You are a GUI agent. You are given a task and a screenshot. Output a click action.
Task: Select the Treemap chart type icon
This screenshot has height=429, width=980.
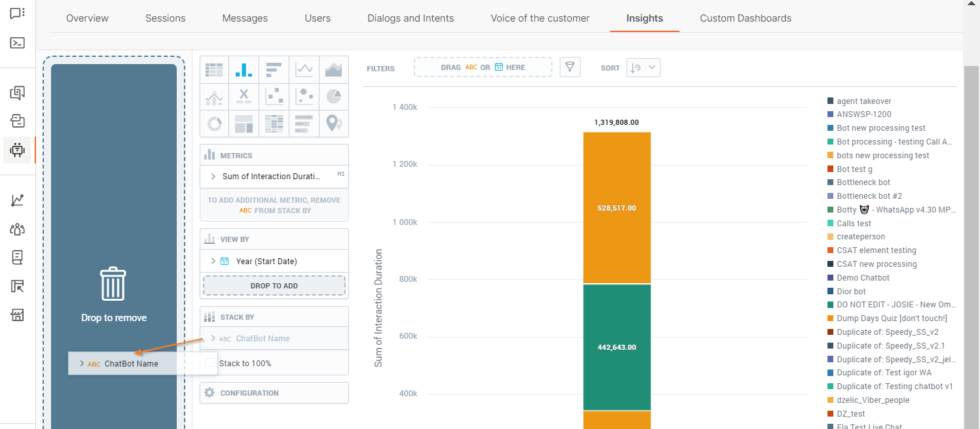(x=244, y=124)
